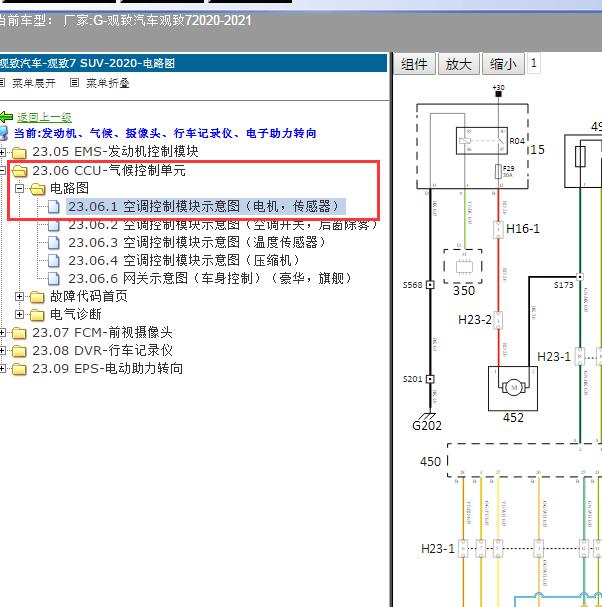The width and height of the screenshot is (602, 607).
Task: Click the 组件 components button
Action: point(414,64)
